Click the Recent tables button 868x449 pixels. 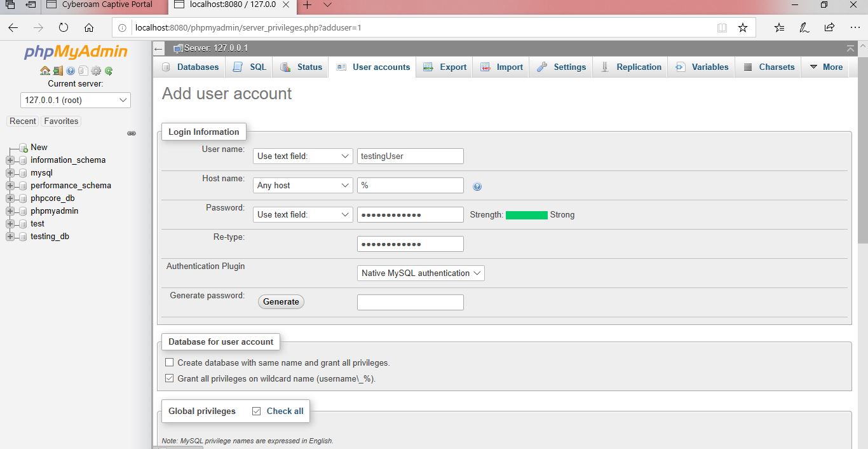(x=23, y=121)
